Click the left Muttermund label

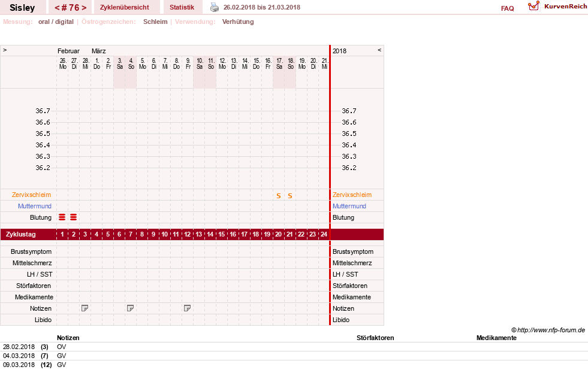[35, 206]
